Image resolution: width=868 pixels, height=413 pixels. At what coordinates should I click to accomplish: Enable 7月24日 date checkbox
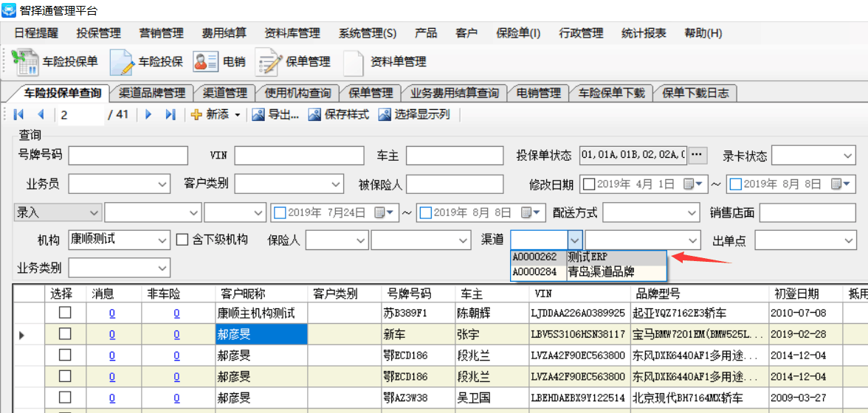click(280, 212)
